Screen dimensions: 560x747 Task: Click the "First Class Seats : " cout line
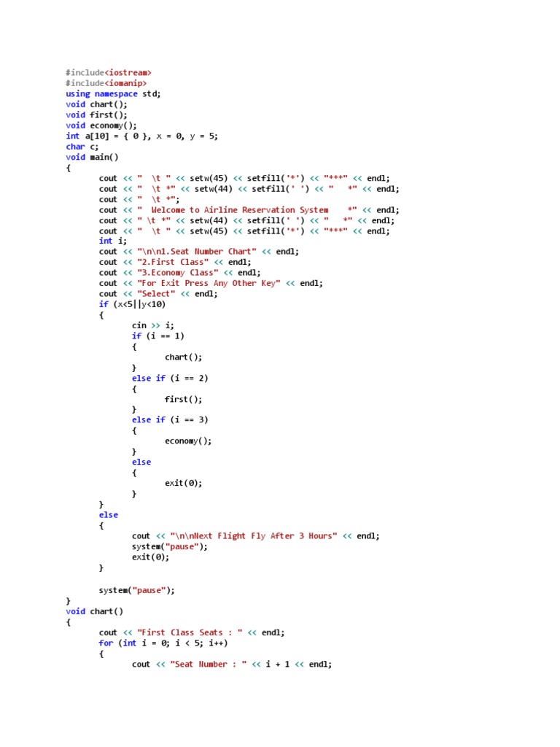(192, 632)
